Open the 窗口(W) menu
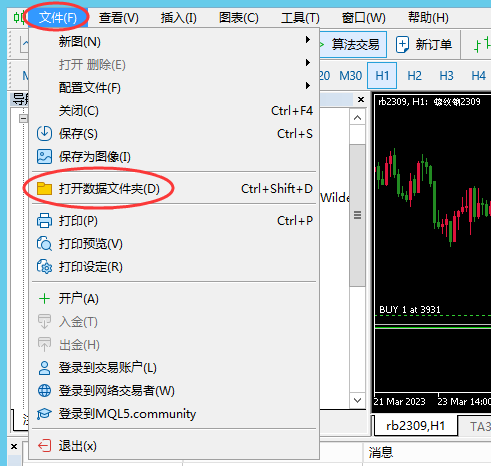Screen dimensions: 491x466 364,17
